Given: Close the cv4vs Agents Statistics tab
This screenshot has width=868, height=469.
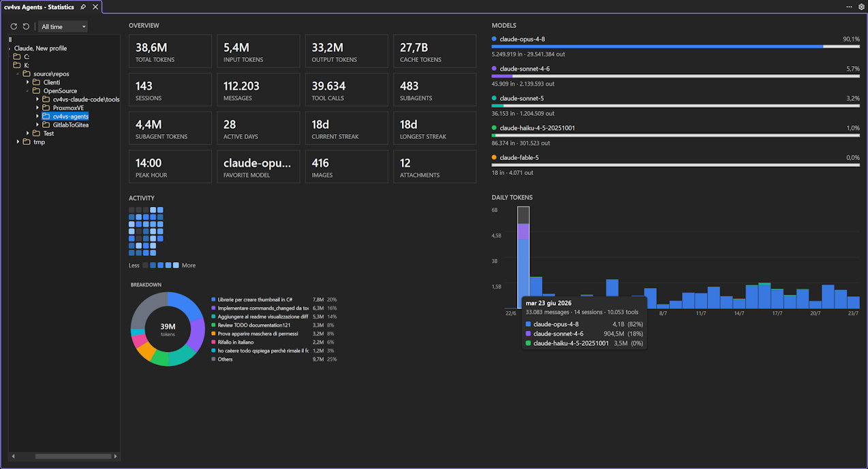Looking at the screenshot, I should (x=95, y=7).
